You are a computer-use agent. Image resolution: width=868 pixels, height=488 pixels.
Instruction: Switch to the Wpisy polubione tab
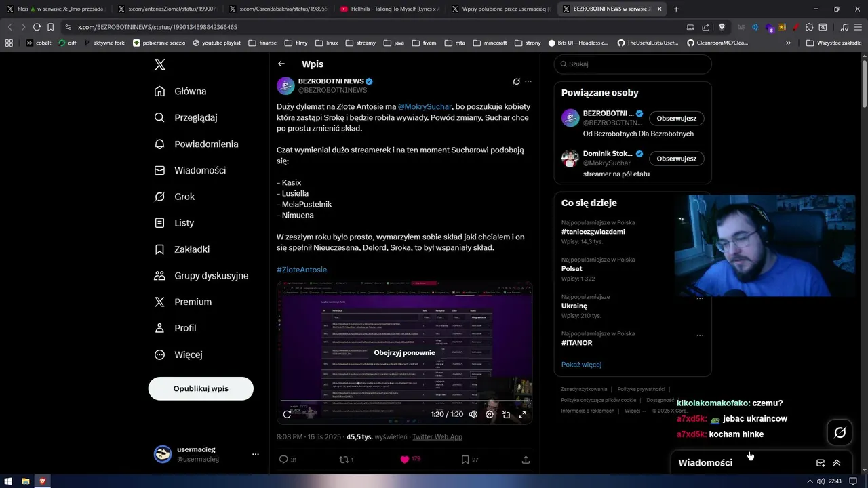pos(501,9)
